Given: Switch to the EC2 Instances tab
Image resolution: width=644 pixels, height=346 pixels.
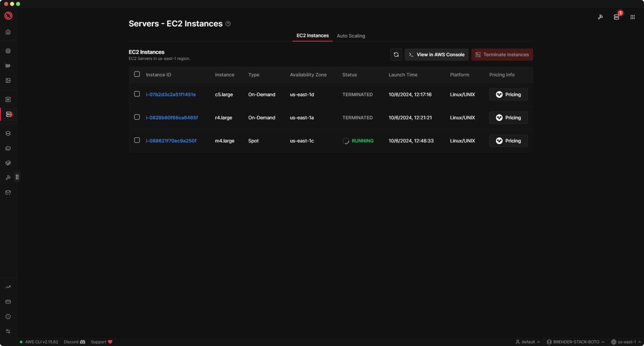Looking at the screenshot, I should [x=313, y=36].
